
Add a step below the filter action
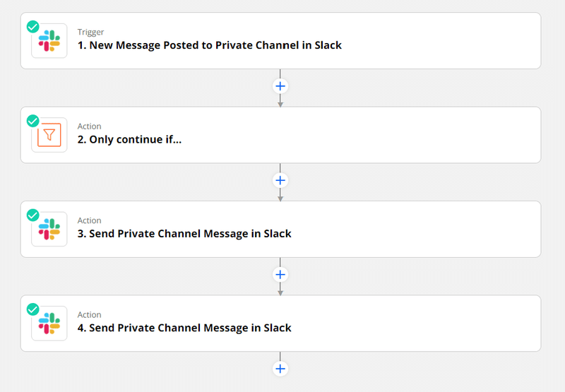click(x=280, y=181)
